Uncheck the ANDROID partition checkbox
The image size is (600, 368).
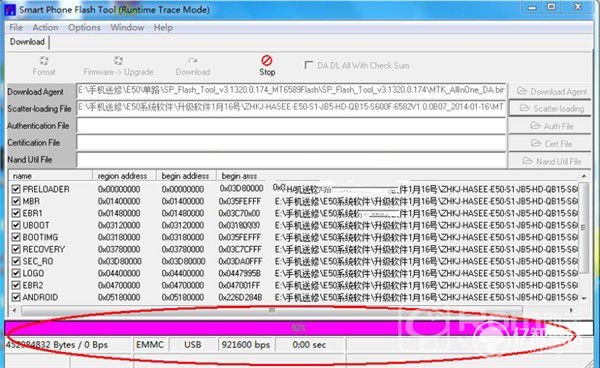16,297
